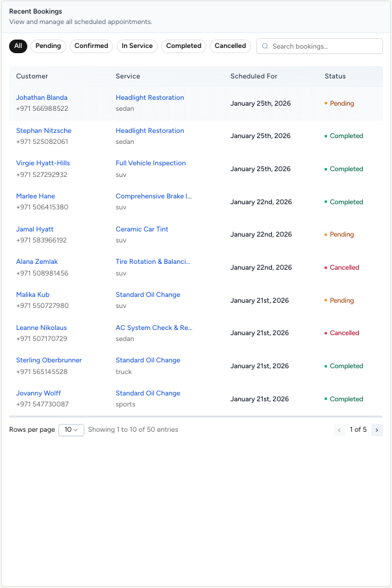Select the Confirmed filter tab
Viewport: 392px width, 588px height.
click(91, 46)
